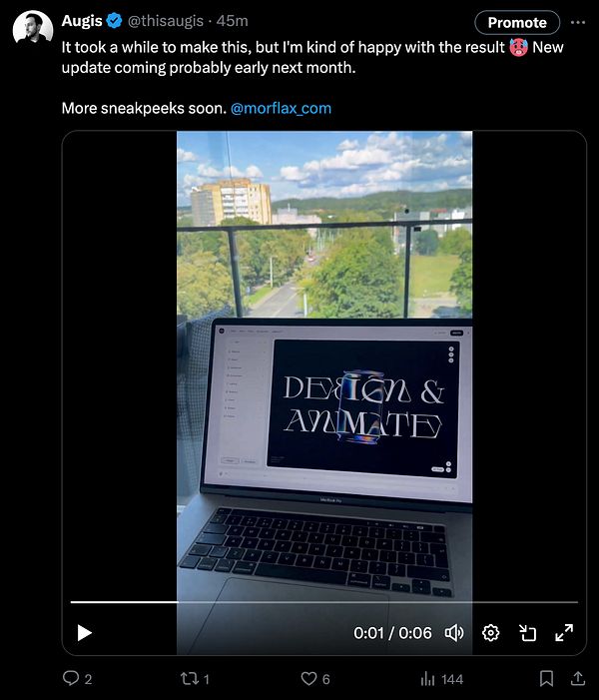Screen dimensions: 599x700
Task: Bookmark this tweet
Action: [546, 679]
